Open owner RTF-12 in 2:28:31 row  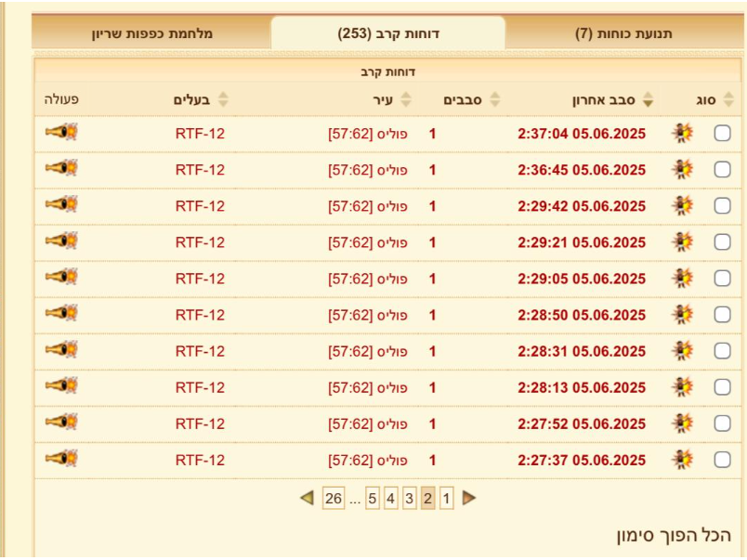coord(200,351)
